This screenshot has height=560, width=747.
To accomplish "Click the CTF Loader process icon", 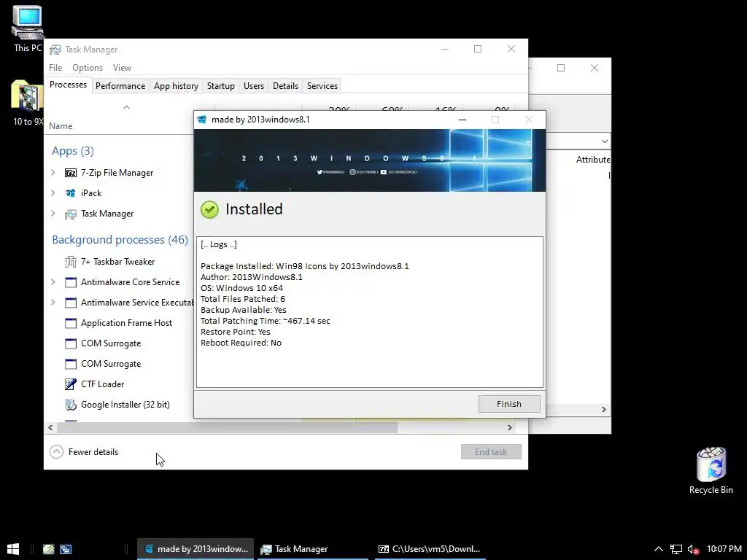I will click(71, 384).
